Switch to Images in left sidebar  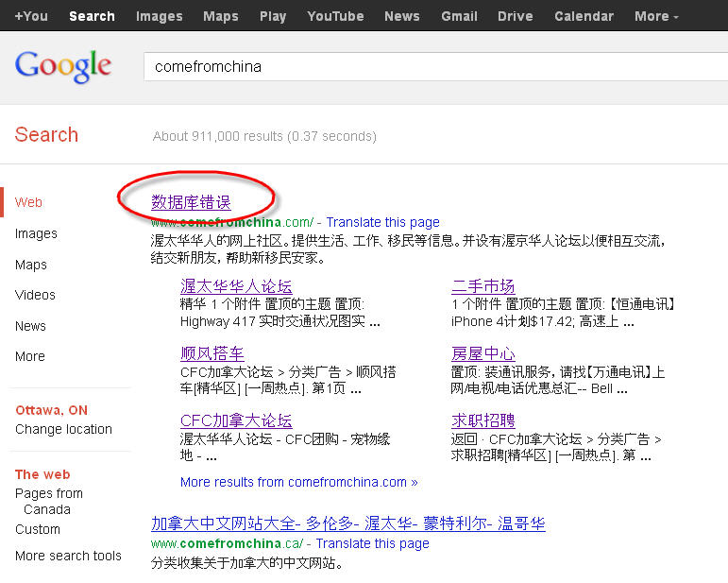point(36,233)
